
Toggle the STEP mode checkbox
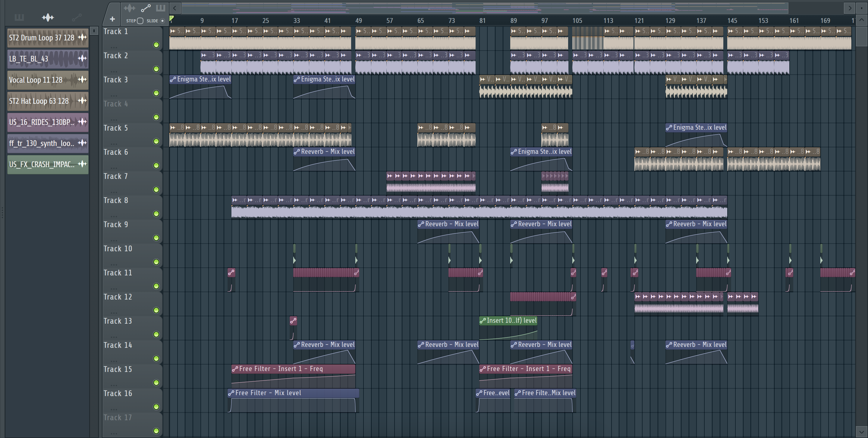140,21
